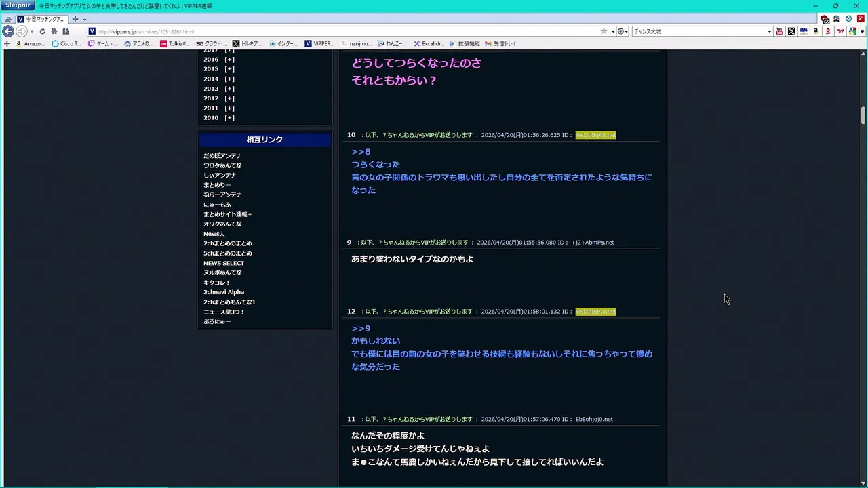
Task: Click the blue circular extension icon
Action: (848, 19)
